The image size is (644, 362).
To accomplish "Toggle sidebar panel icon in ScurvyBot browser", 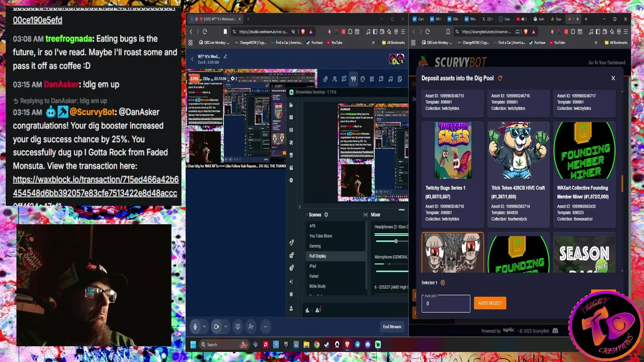I will coord(598,32).
